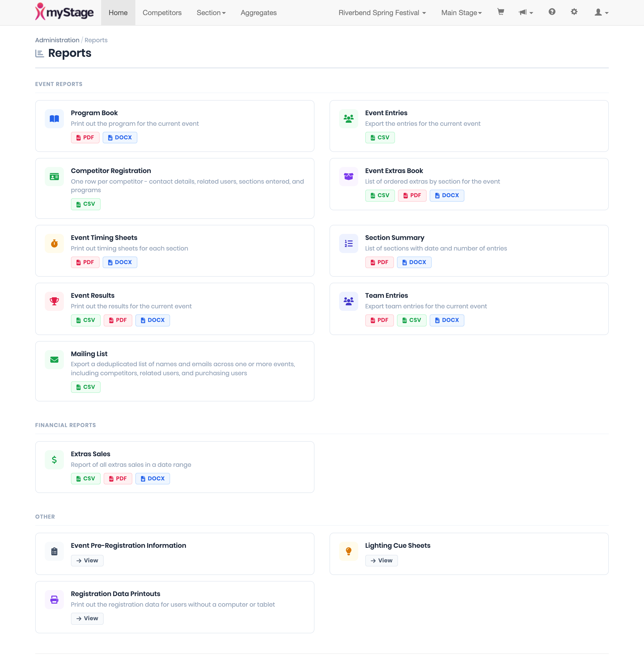Open the help question mark icon
Image resolution: width=644 pixels, height=664 pixels.
coord(552,12)
